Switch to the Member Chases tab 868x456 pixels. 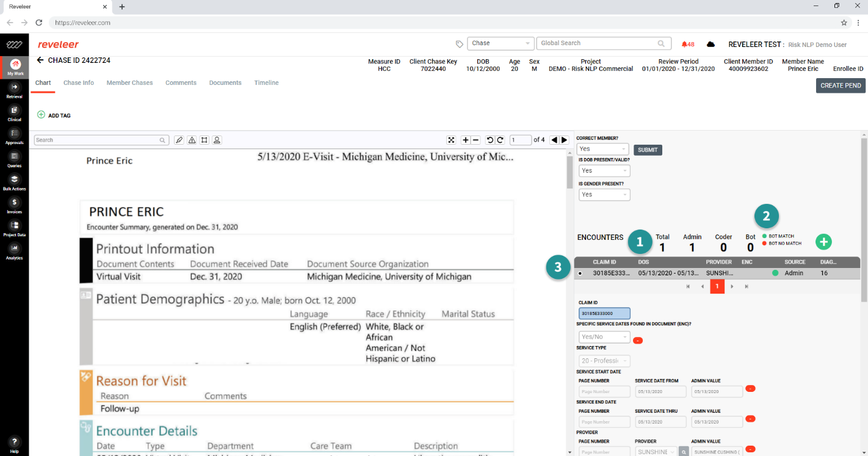coord(129,82)
